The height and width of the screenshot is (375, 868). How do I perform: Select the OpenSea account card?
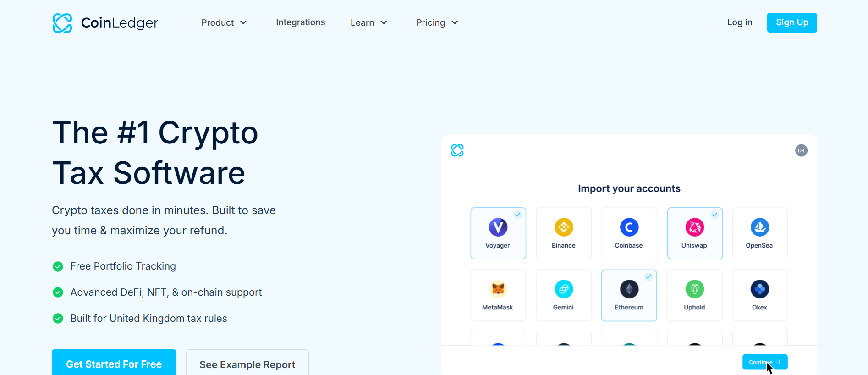click(760, 233)
